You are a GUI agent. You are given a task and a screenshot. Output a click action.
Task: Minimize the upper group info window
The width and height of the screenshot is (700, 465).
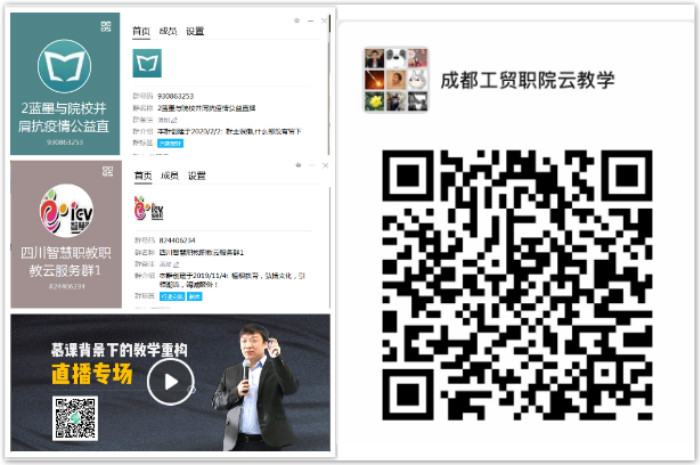(x=311, y=21)
